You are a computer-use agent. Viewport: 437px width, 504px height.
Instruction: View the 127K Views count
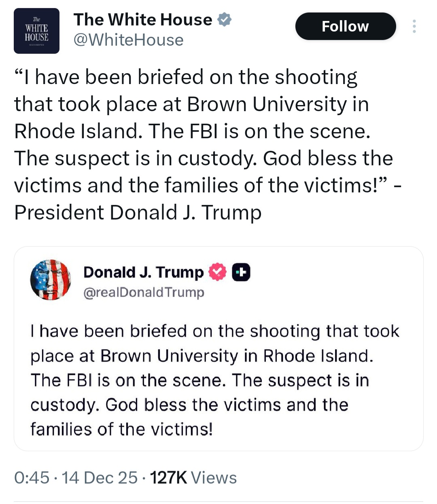click(x=193, y=478)
